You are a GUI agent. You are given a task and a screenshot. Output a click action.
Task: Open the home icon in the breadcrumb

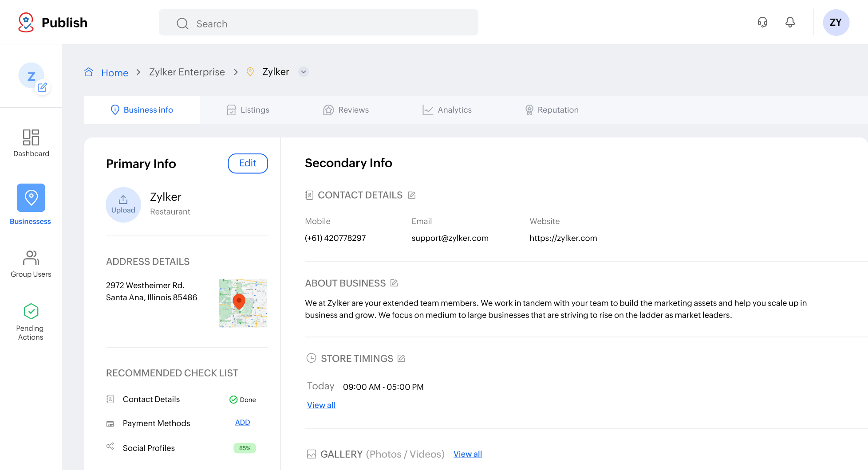(89, 71)
